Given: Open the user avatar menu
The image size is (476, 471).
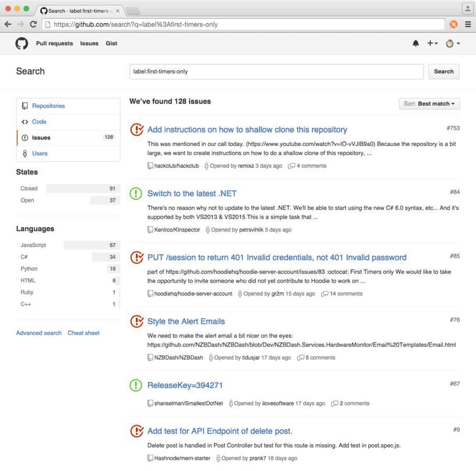Looking at the screenshot, I should (452, 43).
